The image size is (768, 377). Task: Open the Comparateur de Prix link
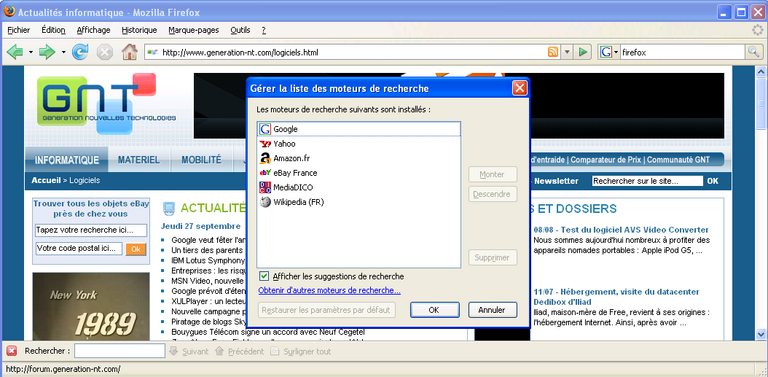click(x=606, y=160)
